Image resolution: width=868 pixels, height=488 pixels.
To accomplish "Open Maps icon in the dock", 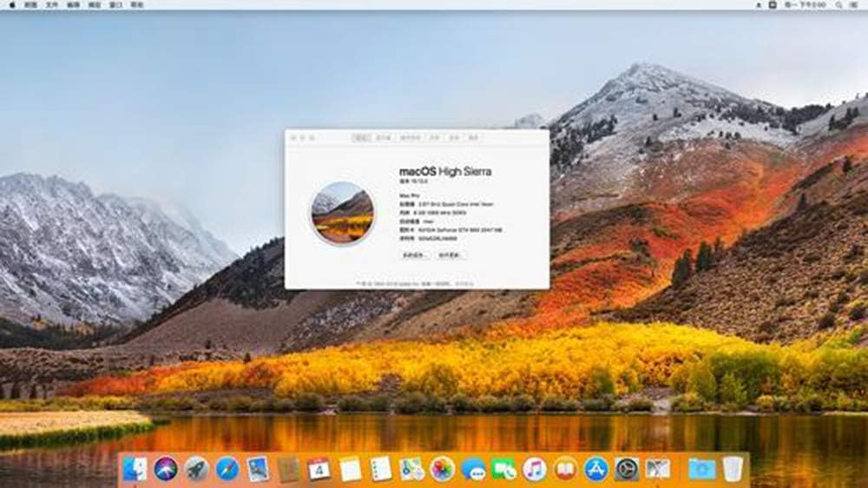I will 411,469.
